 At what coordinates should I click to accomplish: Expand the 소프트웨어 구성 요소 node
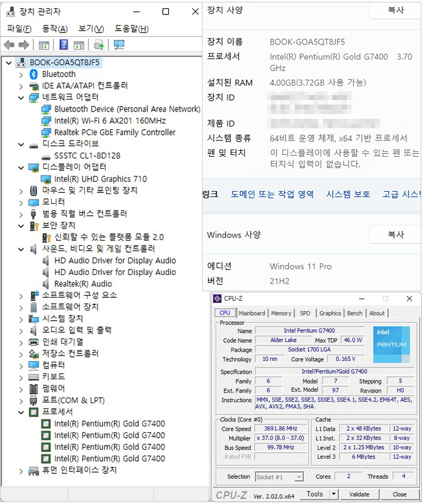21,296
